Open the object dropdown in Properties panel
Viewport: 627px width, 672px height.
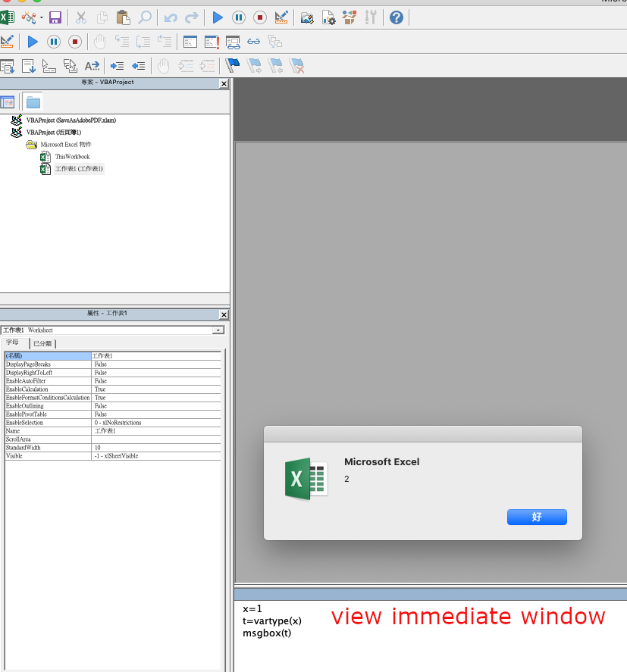[x=218, y=330]
